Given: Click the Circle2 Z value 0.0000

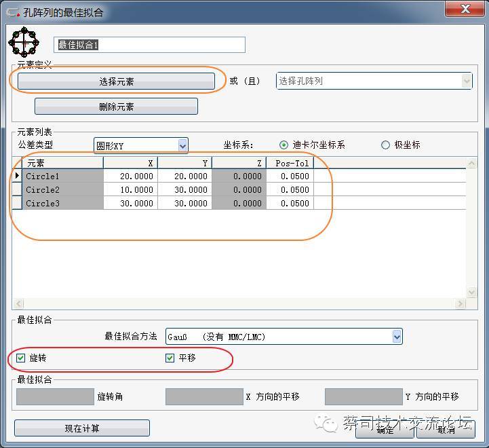Looking at the screenshot, I should (239, 189).
